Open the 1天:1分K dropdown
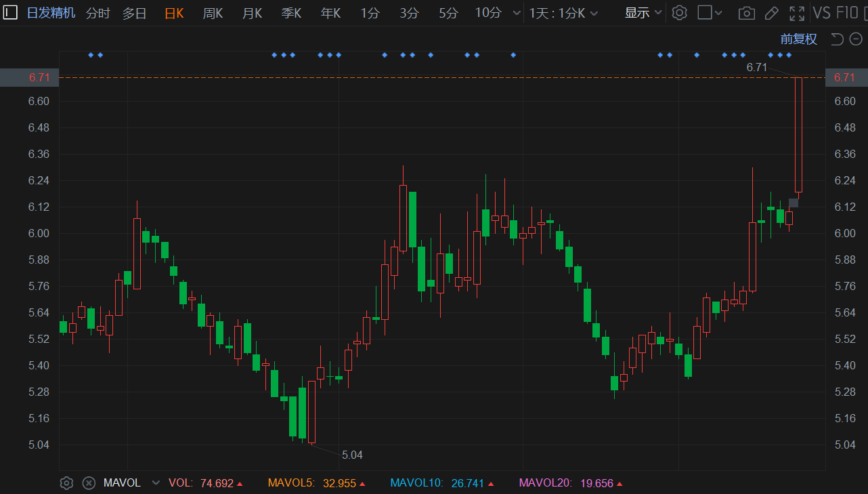868x494 pixels. tap(563, 13)
